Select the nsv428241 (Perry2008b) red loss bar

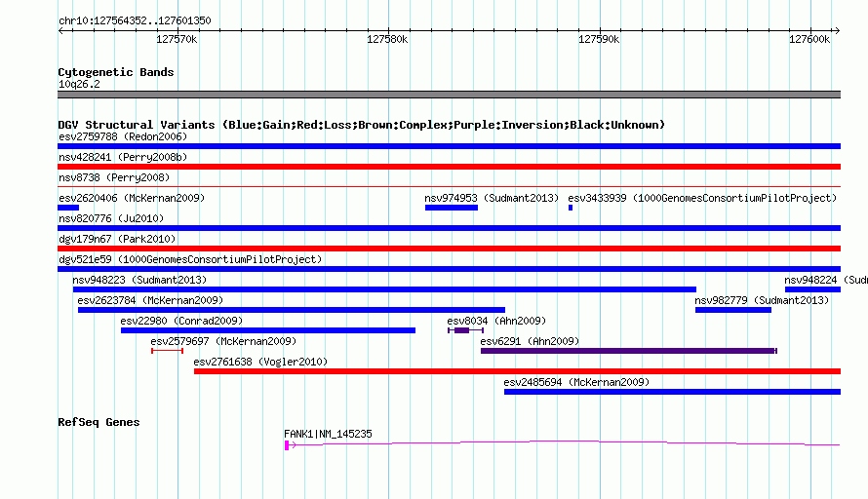tap(449, 167)
